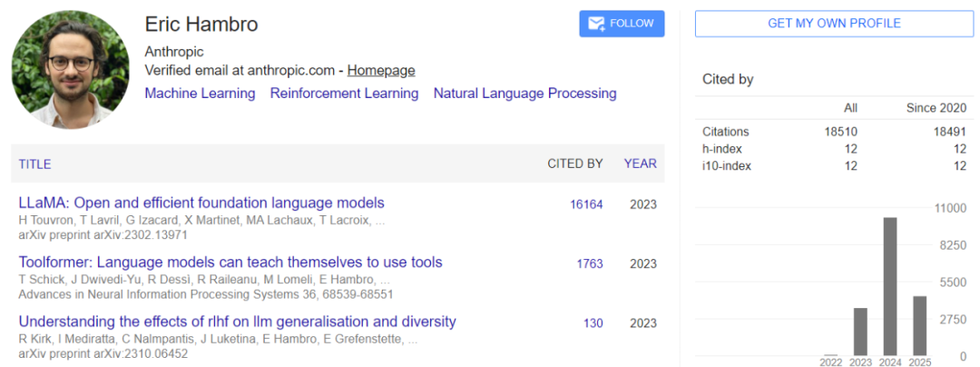Viewport: 980px width, 367px height.
Task: Open the RLHF generalisation and diversity paper
Action: pyautogui.click(x=237, y=322)
